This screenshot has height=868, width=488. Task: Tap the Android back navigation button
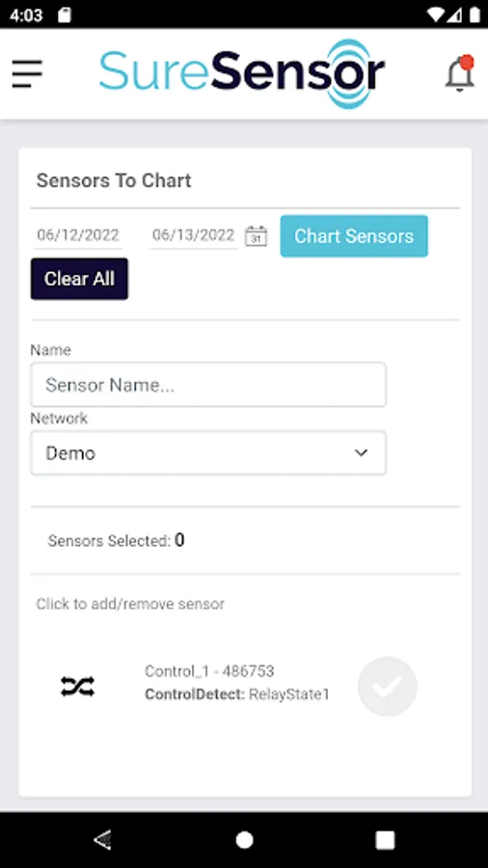[x=102, y=840]
